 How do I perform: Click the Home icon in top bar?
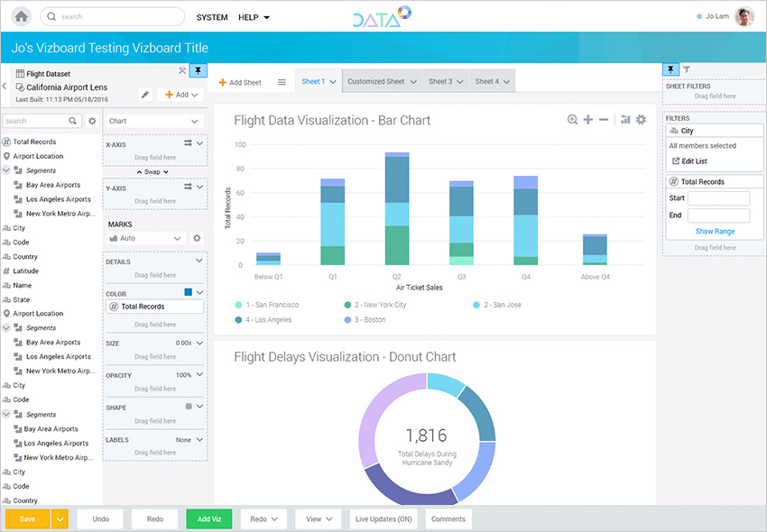pos(21,16)
